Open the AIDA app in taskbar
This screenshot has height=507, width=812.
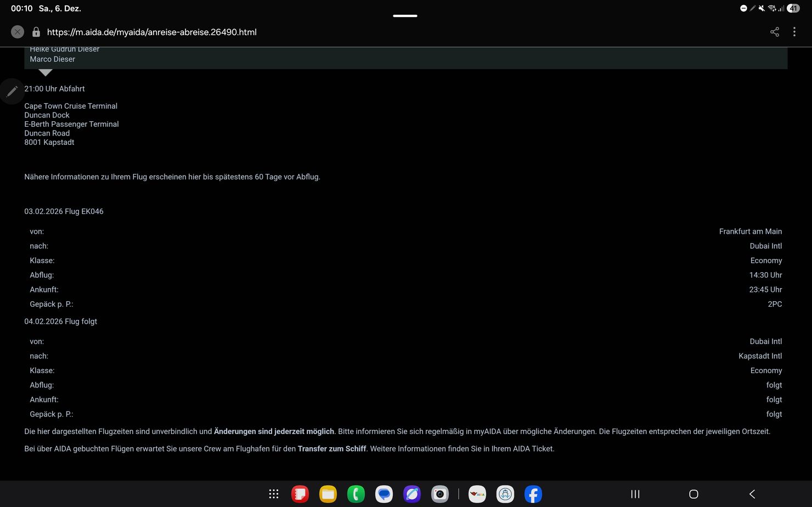(477, 494)
